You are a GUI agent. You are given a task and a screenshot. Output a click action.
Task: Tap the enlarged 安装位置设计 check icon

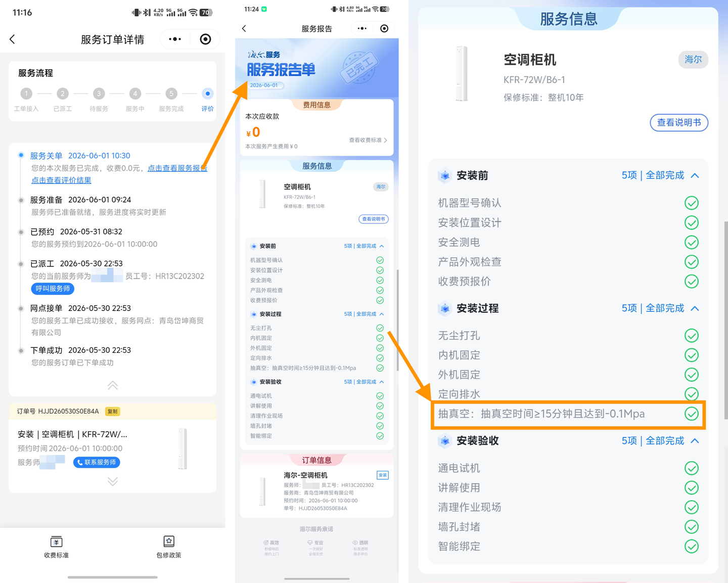click(x=692, y=222)
